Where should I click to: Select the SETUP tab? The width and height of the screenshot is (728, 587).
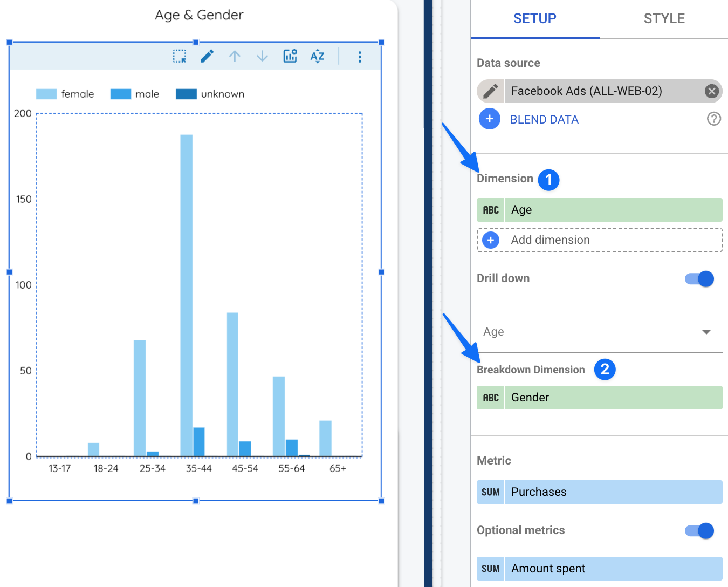[534, 18]
